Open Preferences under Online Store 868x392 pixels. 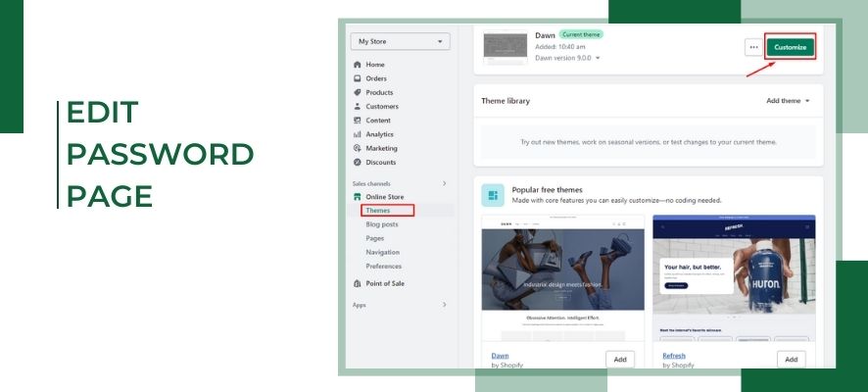click(x=384, y=267)
